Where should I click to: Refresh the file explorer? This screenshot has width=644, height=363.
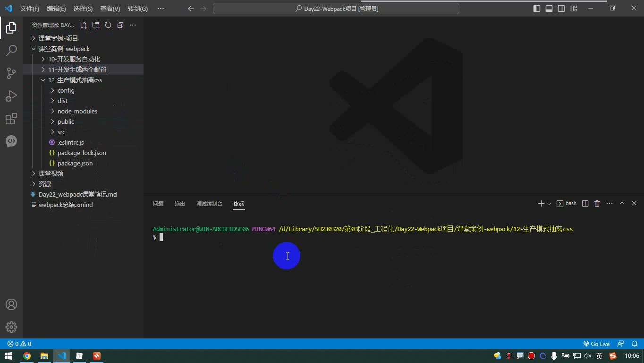pyautogui.click(x=108, y=25)
